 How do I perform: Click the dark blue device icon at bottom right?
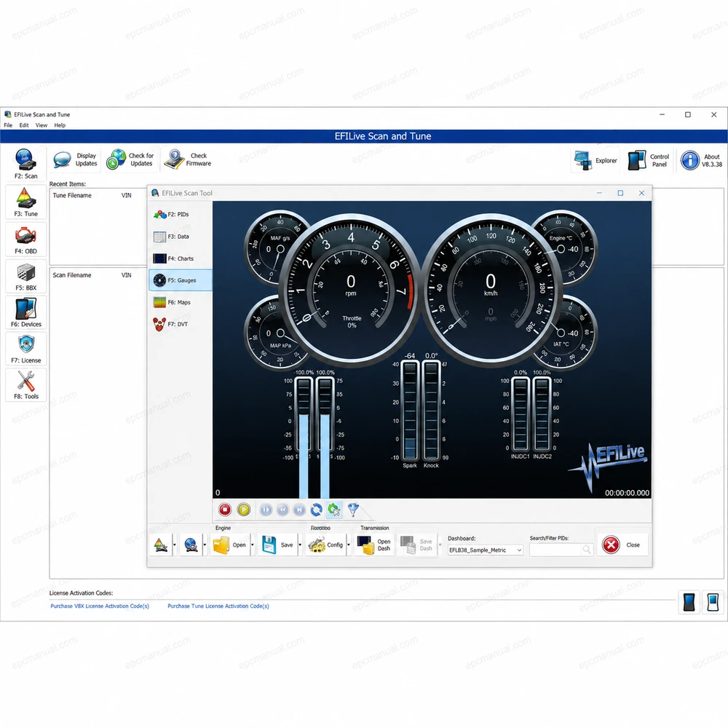(689, 602)
